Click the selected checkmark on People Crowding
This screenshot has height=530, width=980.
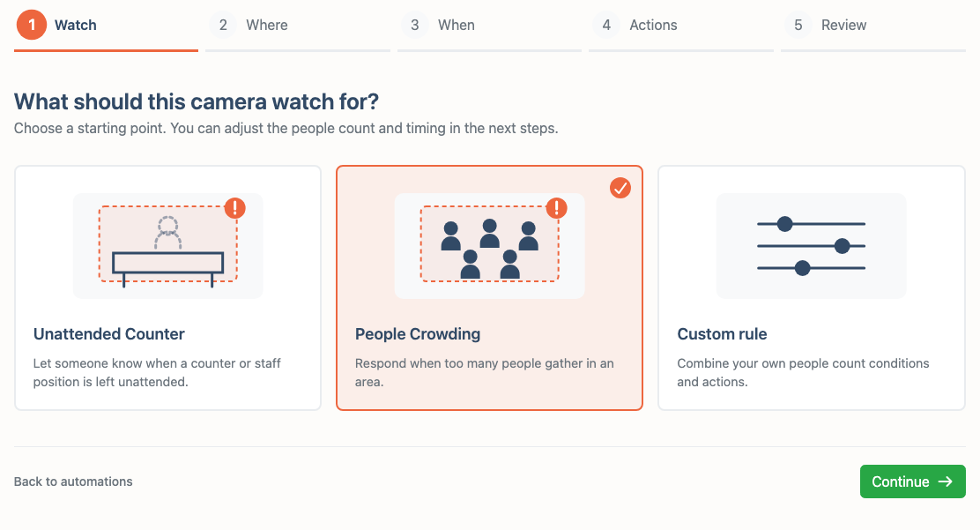coord(620,188)
